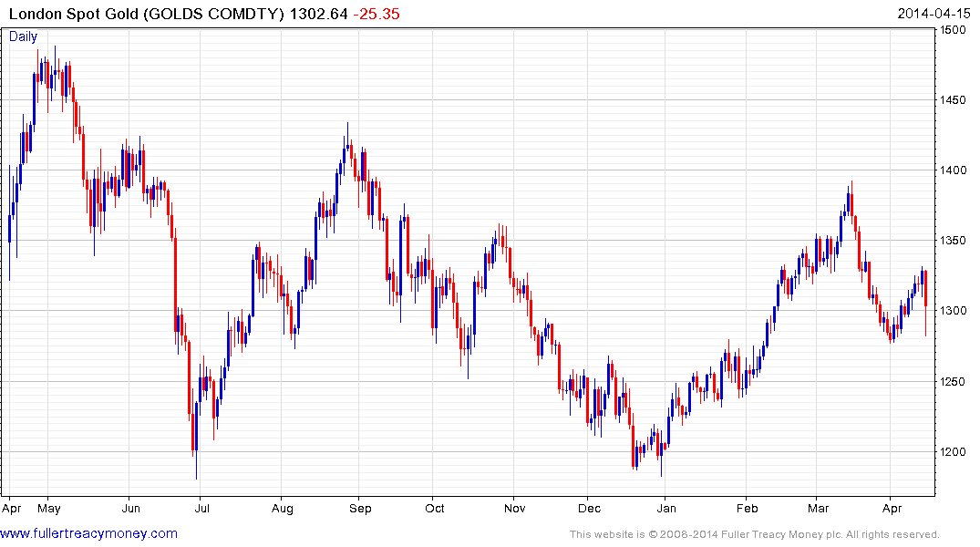980x547 pixels.
Task: Click the Feb label on time axis
Action: pos(747,509)
